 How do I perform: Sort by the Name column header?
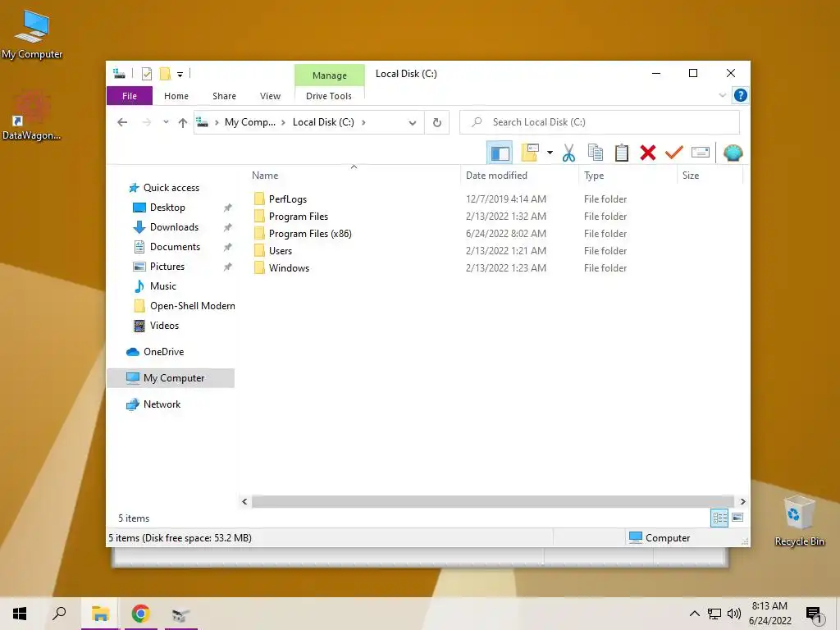pos(353,176)
